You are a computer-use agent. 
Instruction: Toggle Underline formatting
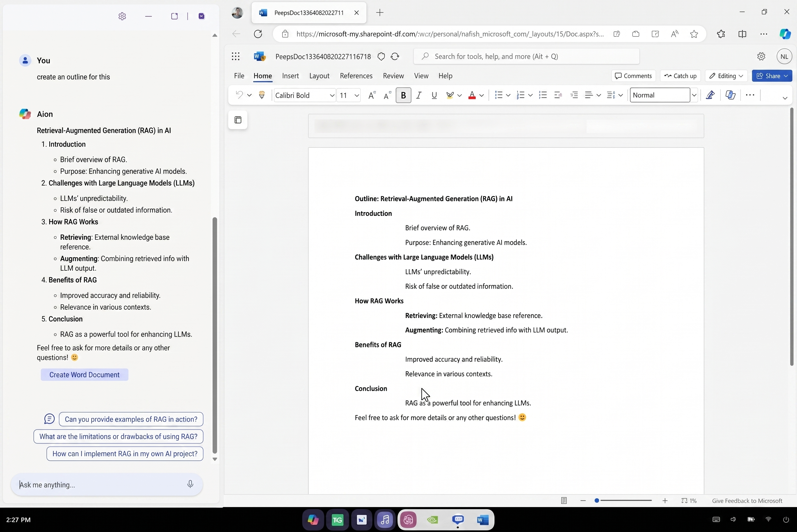[x=434, y=95]
